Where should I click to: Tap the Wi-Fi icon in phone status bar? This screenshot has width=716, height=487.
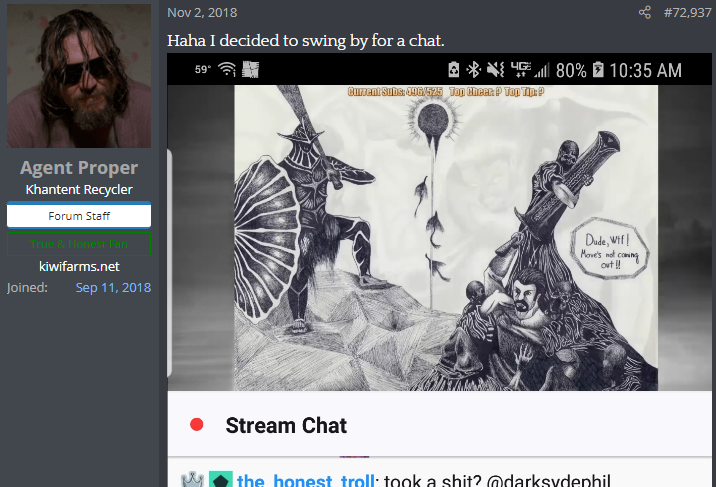click(x=227, y=69)
